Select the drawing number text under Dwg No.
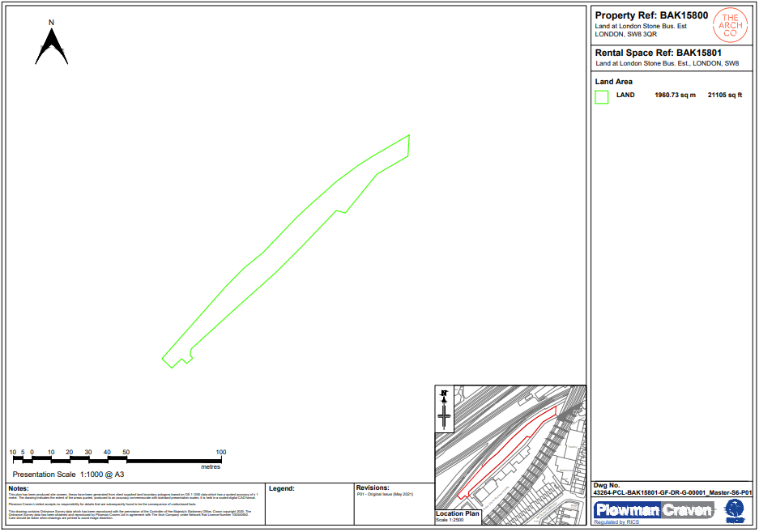Screen dimensions: 759x532 tap(672, 492)
